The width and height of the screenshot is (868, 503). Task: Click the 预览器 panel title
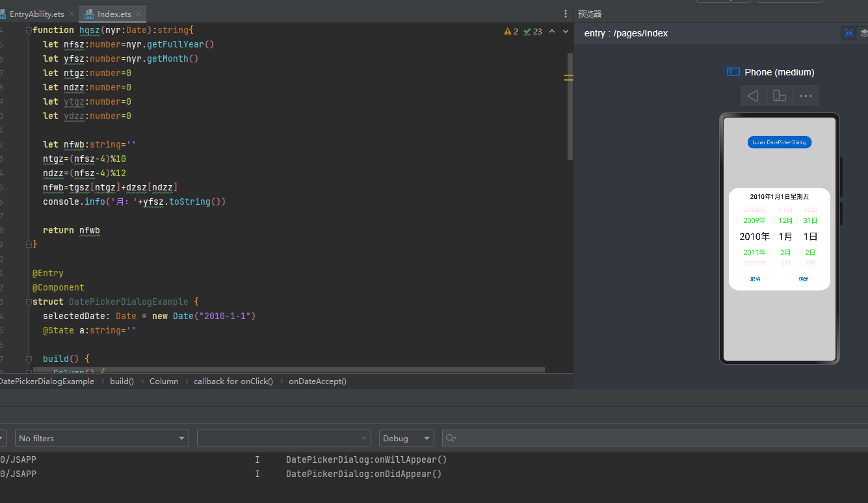click(590, 14)
